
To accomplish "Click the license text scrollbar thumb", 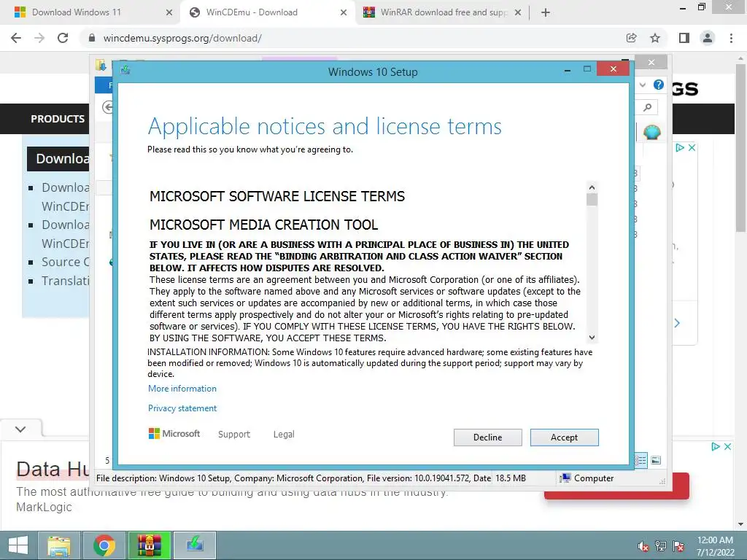I will (592, 200).
